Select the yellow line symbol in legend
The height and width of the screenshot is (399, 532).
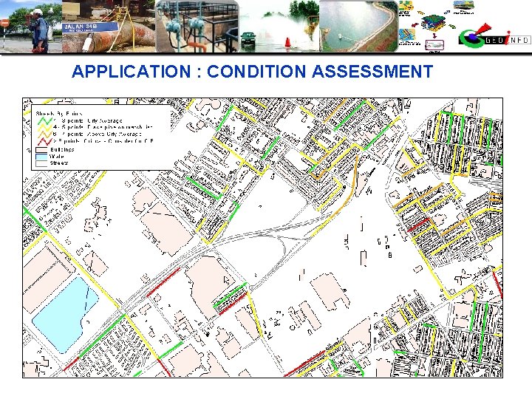point(44,127)
